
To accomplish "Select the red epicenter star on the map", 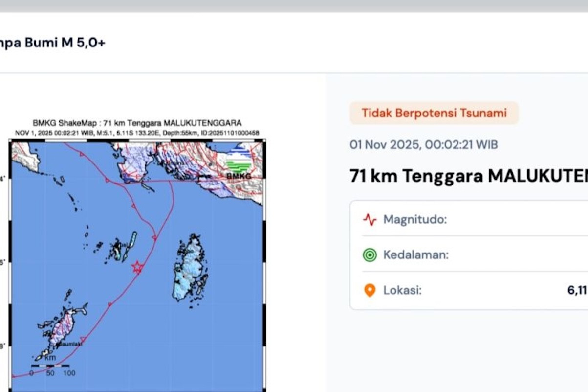I will pos(137,267).
